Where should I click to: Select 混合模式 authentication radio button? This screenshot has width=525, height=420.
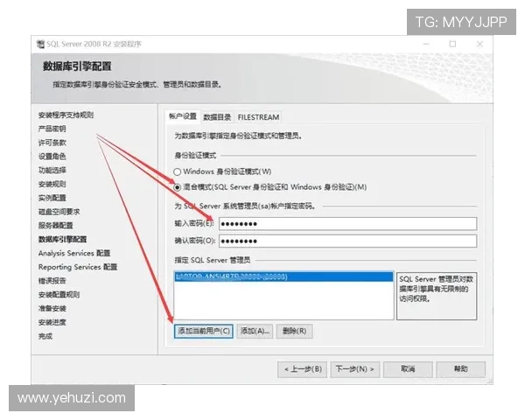click(x=177, y=187)
